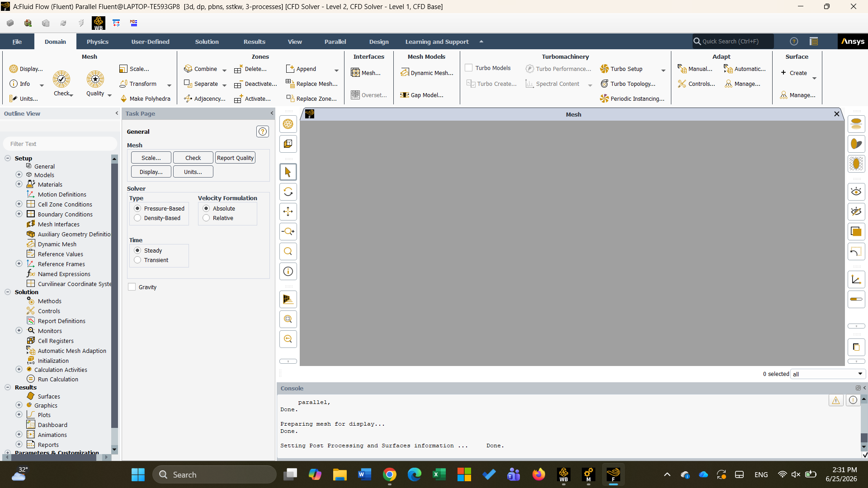This screenshot has height=488, width=868.
Task: Open the Solution ribbon tab
Action: pyautogui.click(x=207, y=42)
